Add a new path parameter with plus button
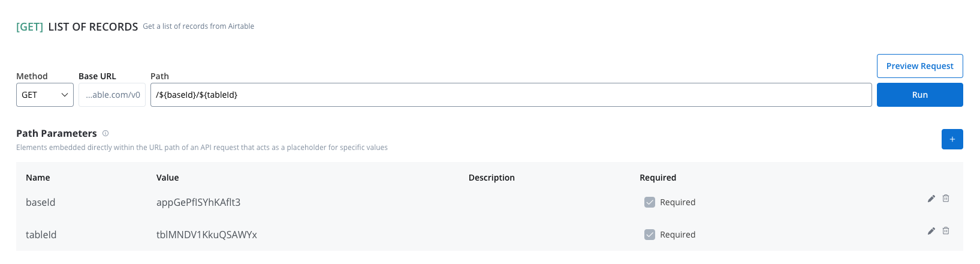The width and height of the screenshot is (980, 264). [x=952, y=139]
